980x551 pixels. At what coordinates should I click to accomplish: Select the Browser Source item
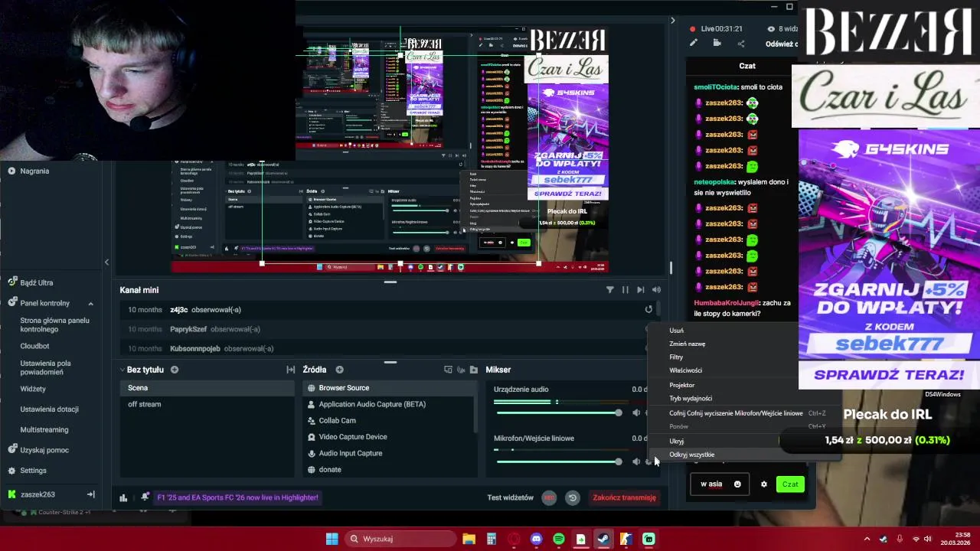pos(389,388)
